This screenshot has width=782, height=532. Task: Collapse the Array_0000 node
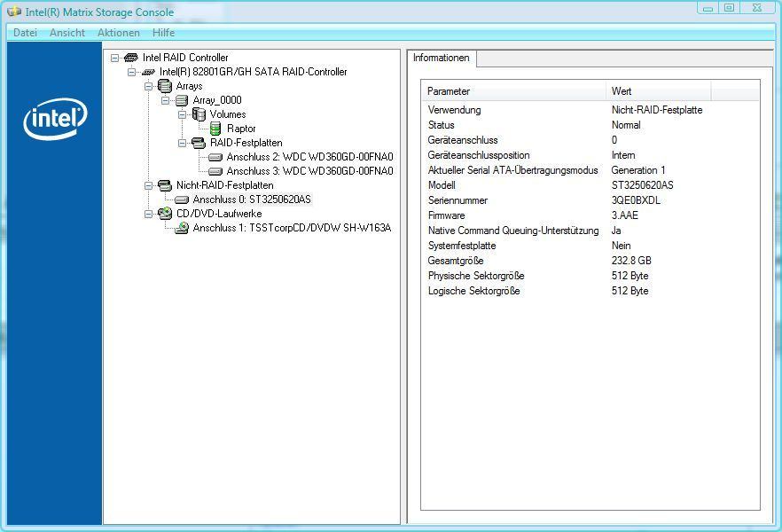[166, 101]
